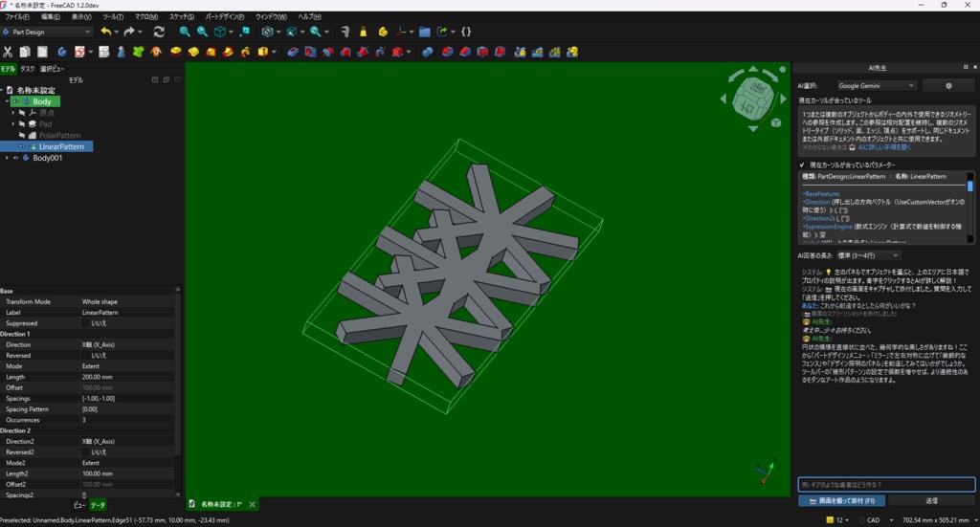Open the draw style dropdown arrow
This screenshot has height=527, width=980.
278,32
